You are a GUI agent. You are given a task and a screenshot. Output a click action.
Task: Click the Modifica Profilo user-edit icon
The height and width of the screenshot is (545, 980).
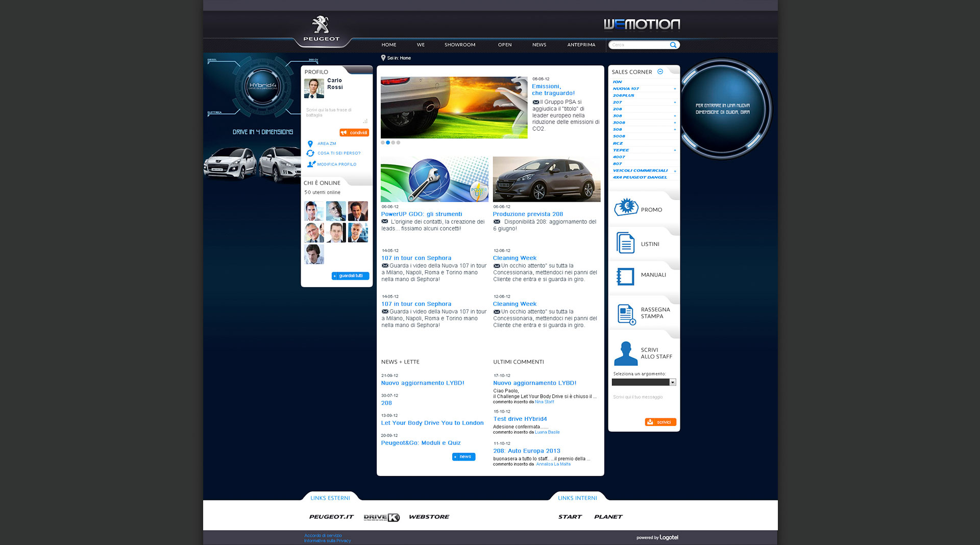coord(311,164)
